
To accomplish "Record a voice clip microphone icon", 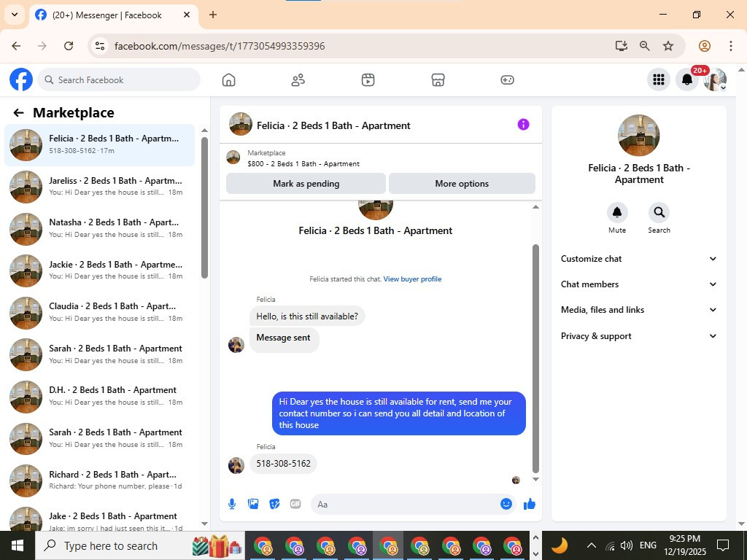I will (x=232, y=504).
